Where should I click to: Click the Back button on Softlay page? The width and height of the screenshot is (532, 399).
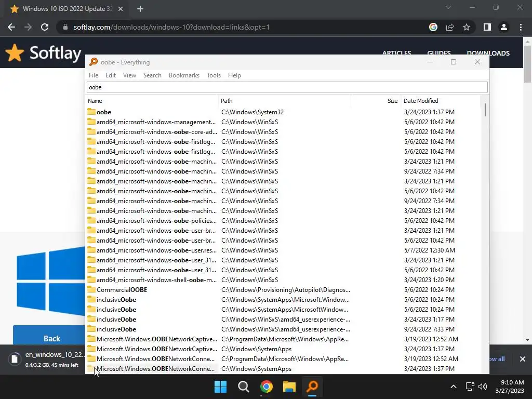(49, 335)
